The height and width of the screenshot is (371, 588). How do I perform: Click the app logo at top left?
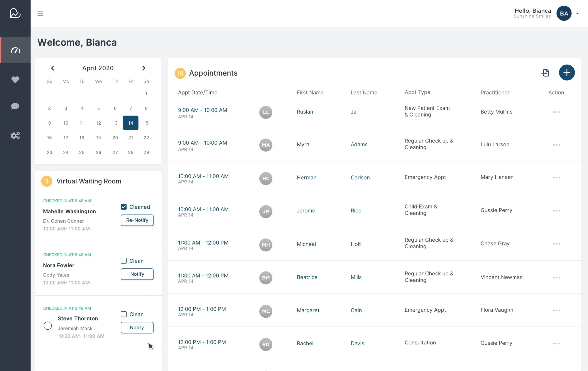coord(15,13)
